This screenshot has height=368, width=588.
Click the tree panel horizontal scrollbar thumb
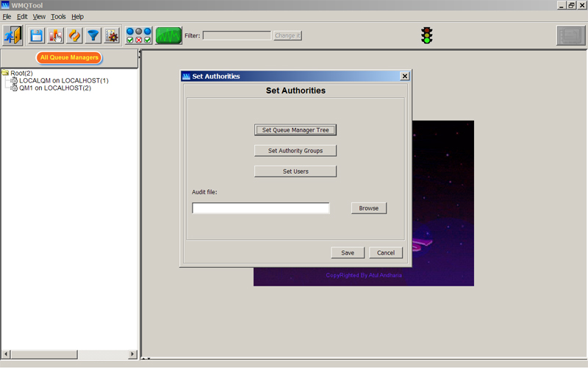[x=44, y=354]
